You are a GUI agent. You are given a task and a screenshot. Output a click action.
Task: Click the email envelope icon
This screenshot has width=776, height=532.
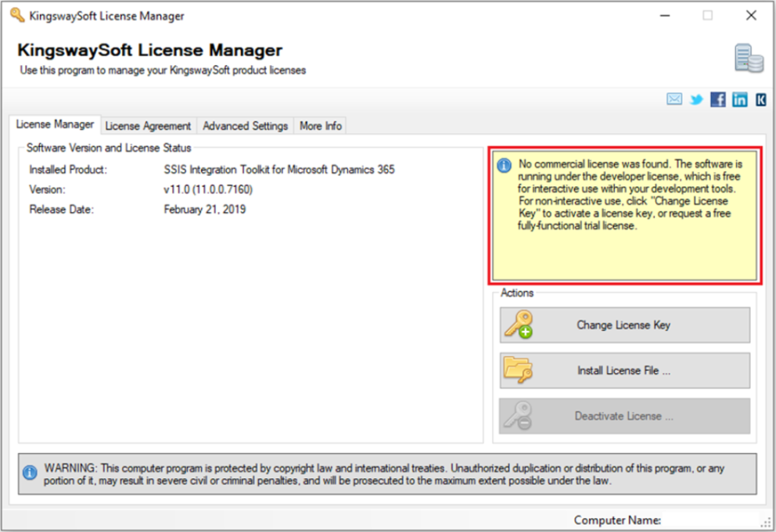(674, 99)
